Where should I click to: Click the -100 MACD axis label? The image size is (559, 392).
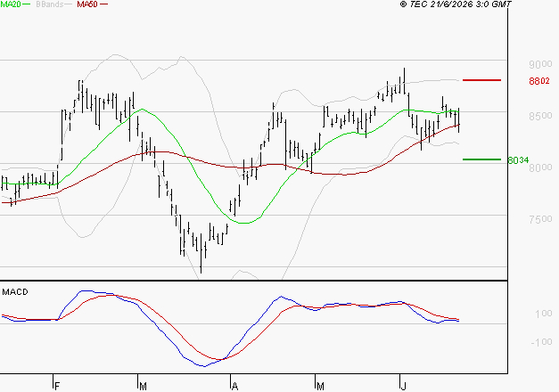(541, 342)
